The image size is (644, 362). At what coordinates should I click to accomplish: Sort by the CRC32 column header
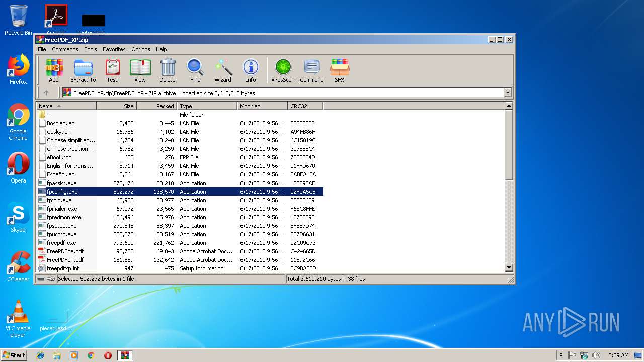pyautogui.click(x=305, y=106)
